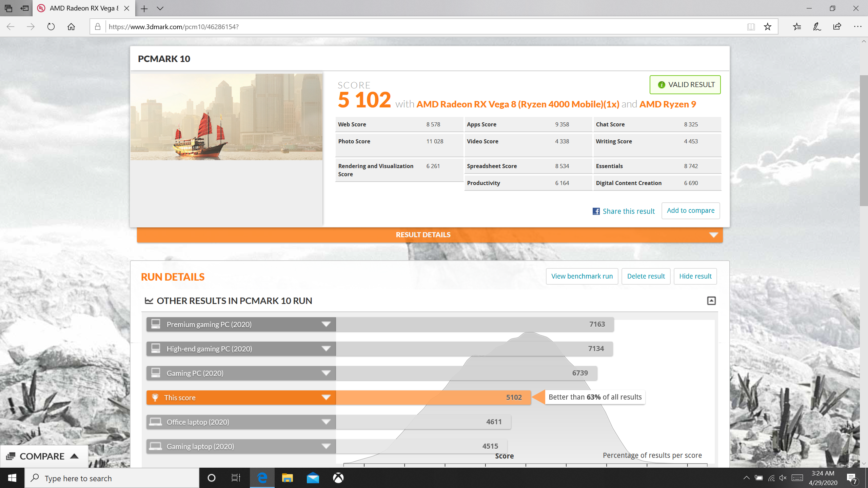Open a new tab with plus icon

pos(144,8)
